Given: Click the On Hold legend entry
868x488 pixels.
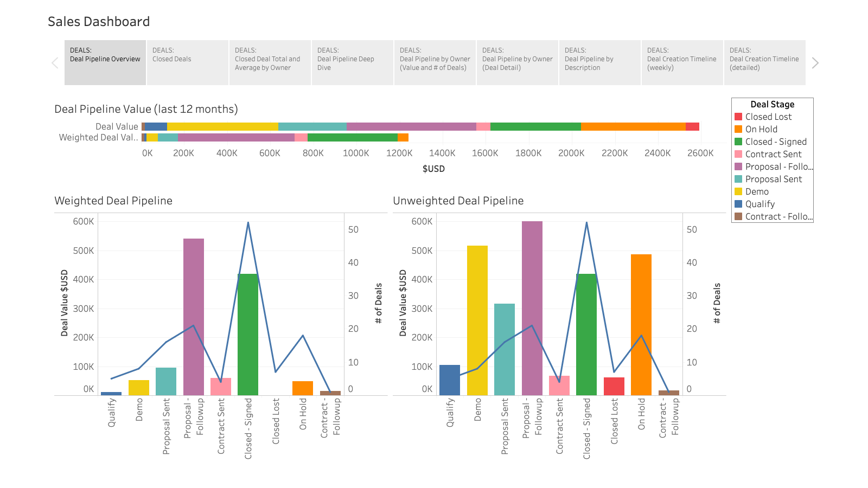Looking at the screenshot, I should (x=759, y=129).
